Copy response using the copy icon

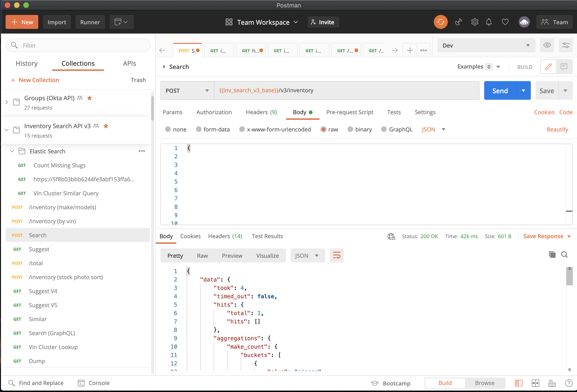click(x=552, y=254)
